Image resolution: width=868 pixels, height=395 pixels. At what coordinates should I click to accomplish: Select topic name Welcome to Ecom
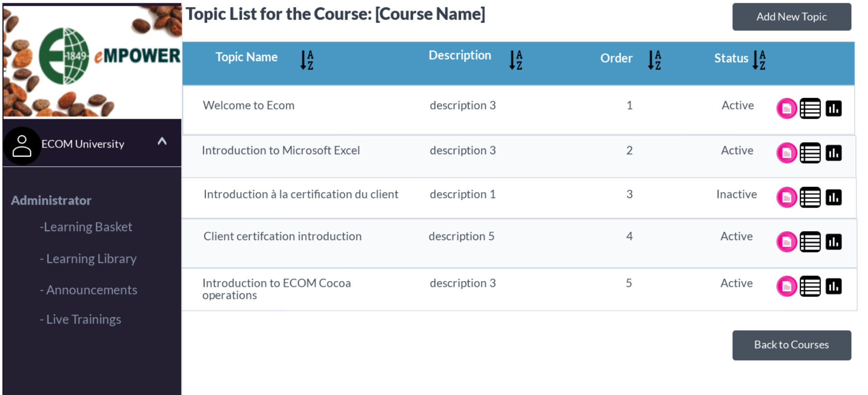[248, 105]
